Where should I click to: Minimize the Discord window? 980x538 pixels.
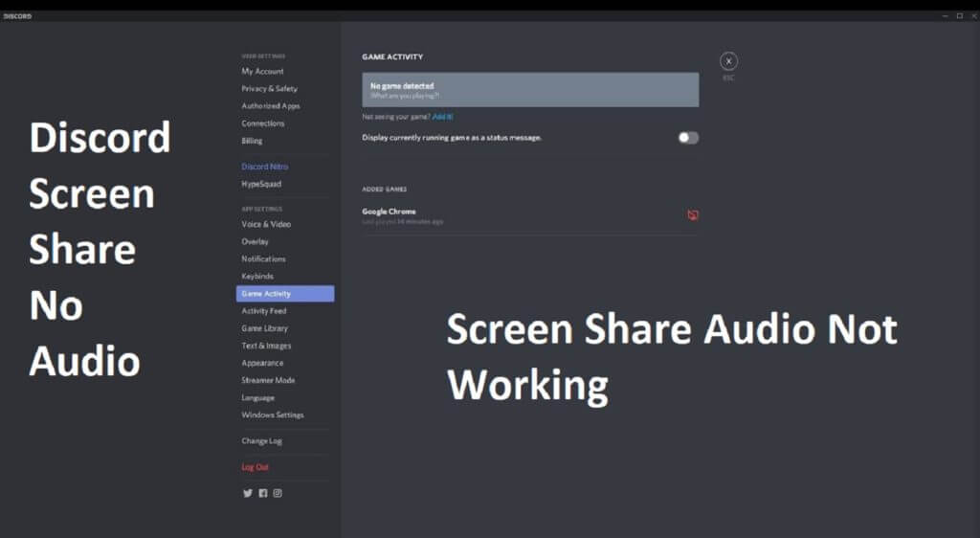[x=945, y=16]
